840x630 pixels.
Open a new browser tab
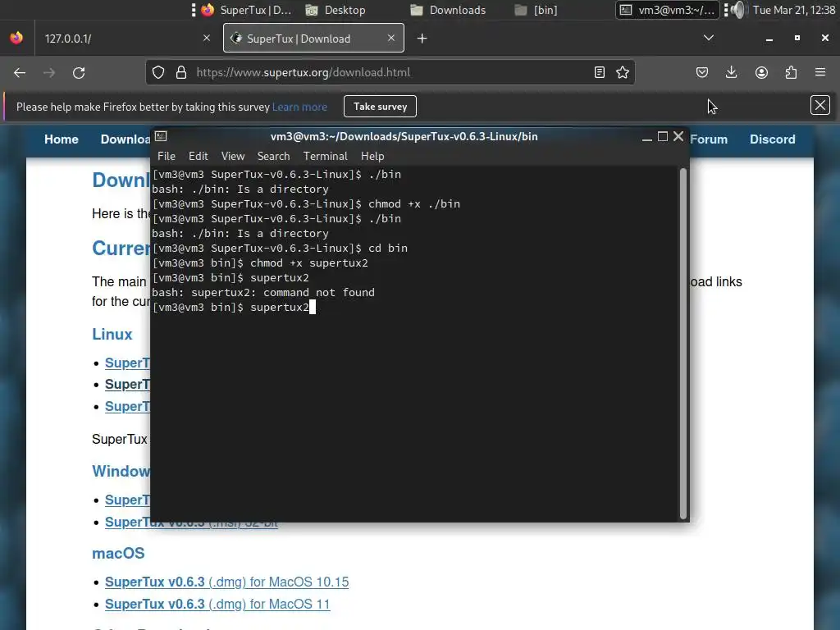click(422, 39)
